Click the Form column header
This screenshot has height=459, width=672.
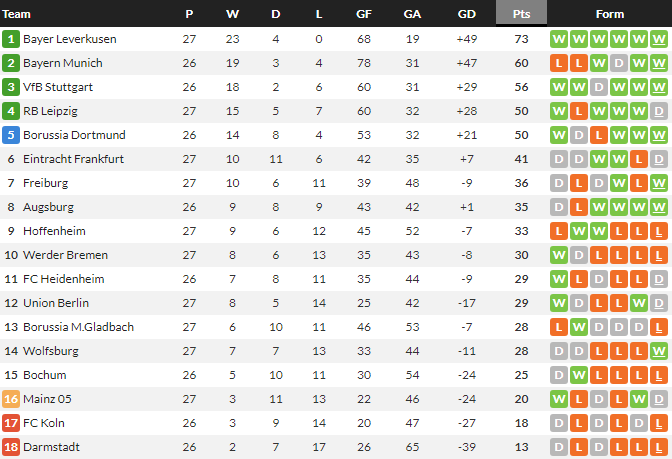click(609, 14)
